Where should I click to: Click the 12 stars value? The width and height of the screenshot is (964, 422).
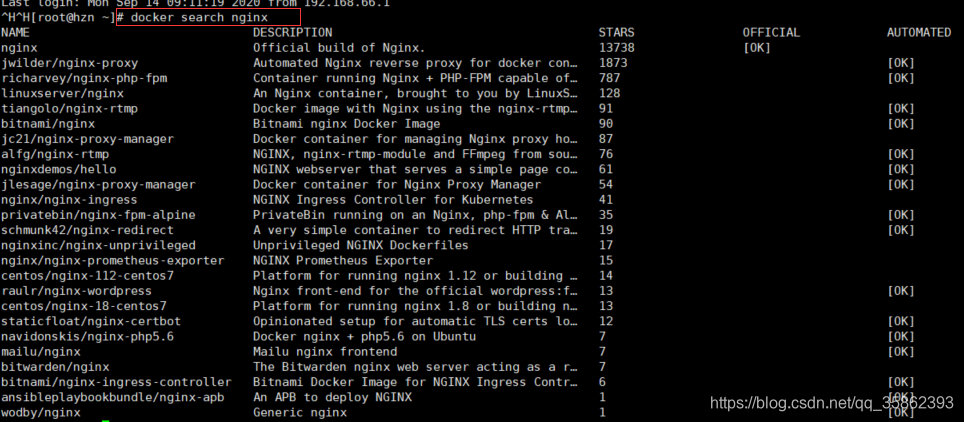tap(606, 321)
